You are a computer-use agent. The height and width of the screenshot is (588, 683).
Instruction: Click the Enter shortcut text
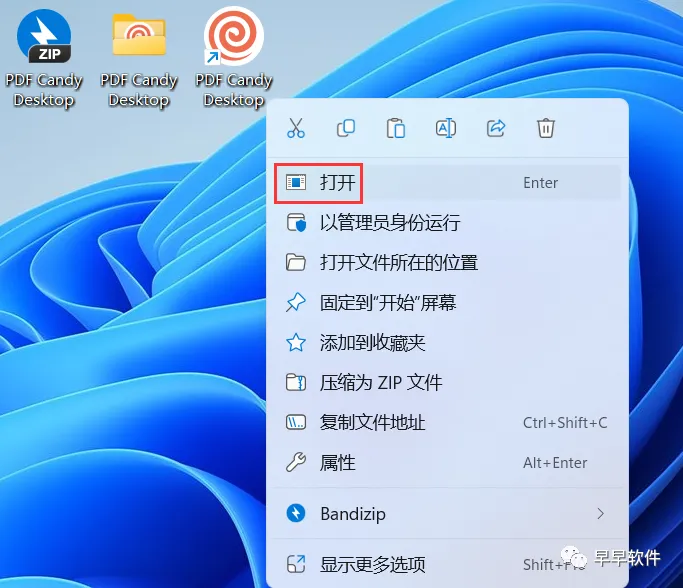pos(540,183)
